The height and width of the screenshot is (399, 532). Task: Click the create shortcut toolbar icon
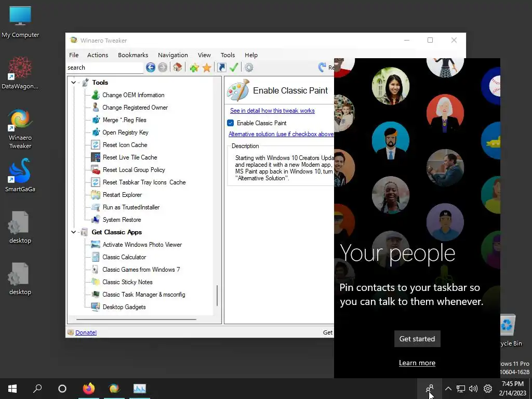tap(221, 68)
